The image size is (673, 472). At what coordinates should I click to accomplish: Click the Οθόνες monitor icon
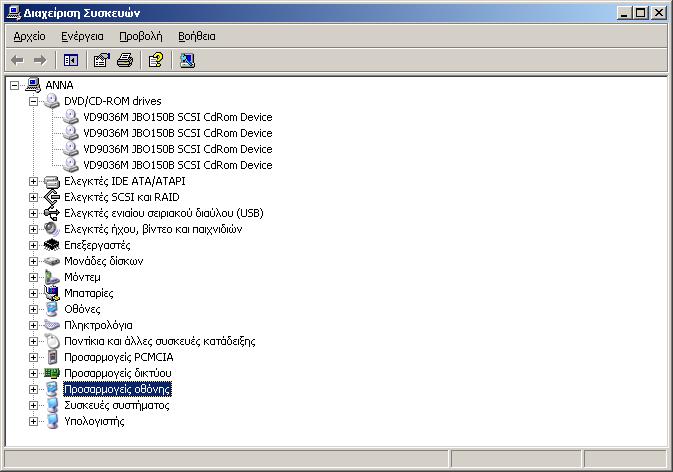[x=52, y=309]
